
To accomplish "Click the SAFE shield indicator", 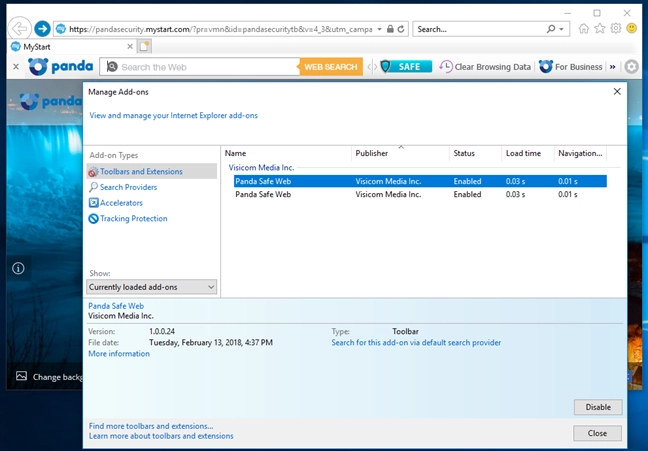I will pos(406,67).
